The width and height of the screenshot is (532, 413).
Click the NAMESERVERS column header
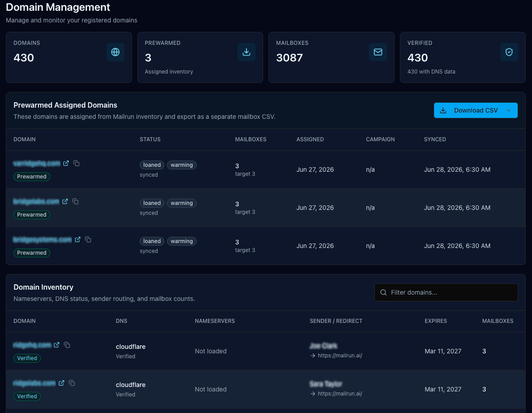point(215,321)
